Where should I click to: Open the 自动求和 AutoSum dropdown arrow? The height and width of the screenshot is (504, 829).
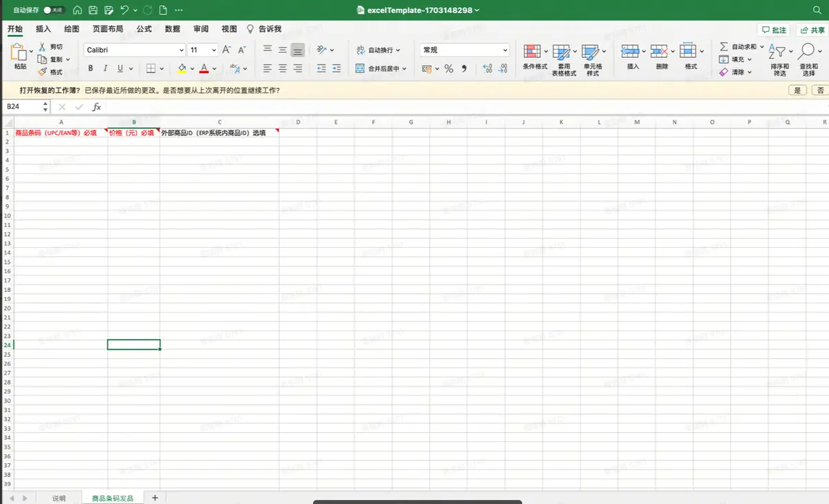[762, 47]
